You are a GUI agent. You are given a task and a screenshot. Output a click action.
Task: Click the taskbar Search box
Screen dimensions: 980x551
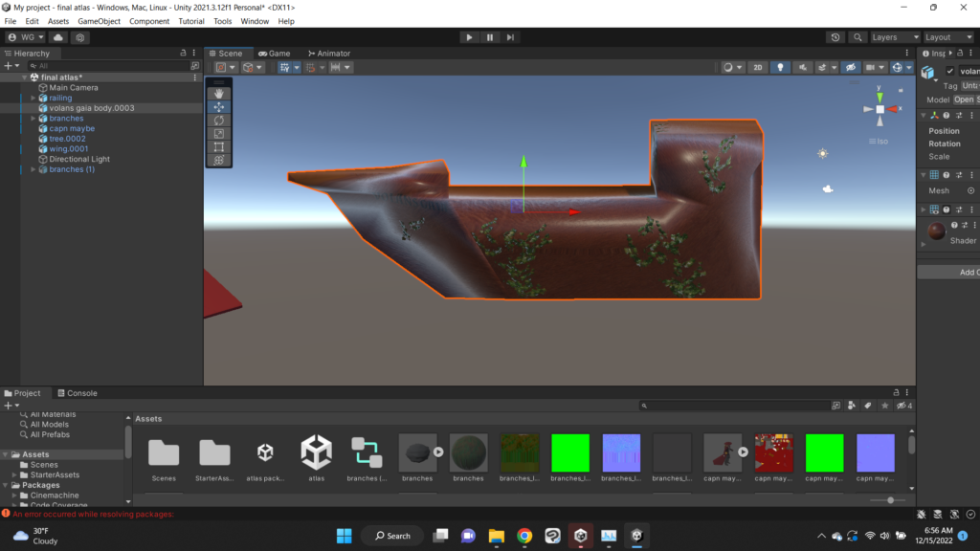pos(392,536)
